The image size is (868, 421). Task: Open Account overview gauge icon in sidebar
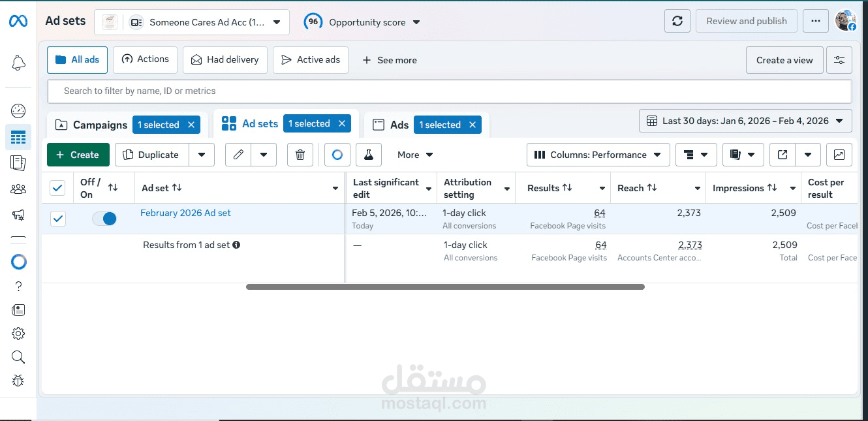[x=18, y=110]
